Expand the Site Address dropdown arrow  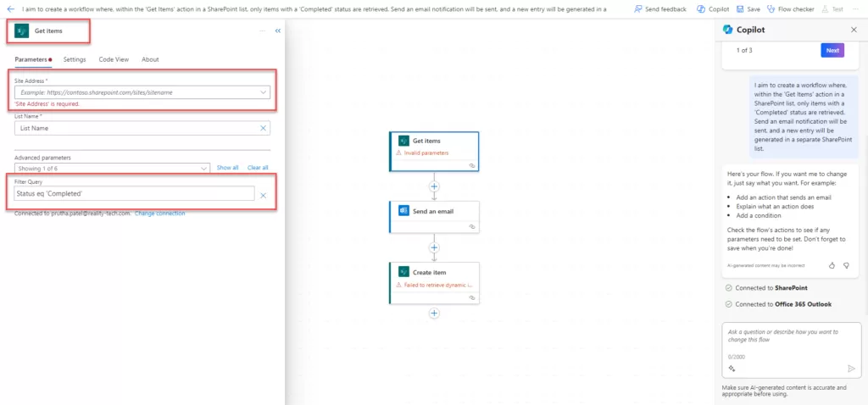[x=264, y=92]
